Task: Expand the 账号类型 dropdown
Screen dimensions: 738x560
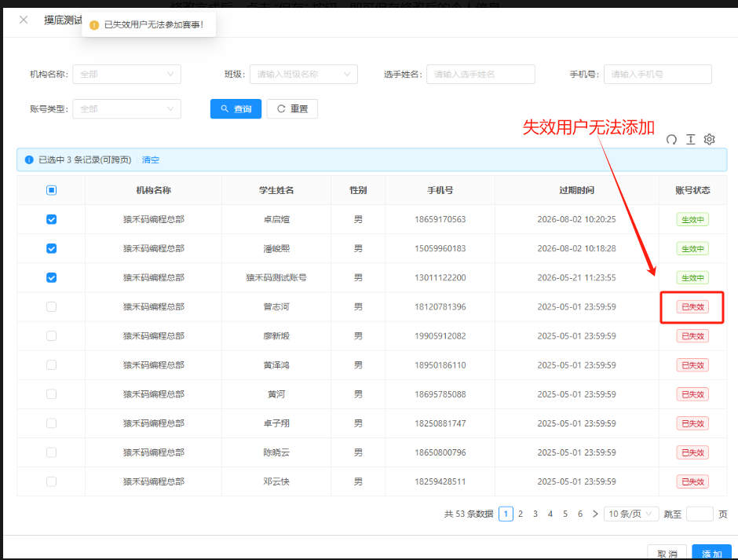Action: pos(126,109)
